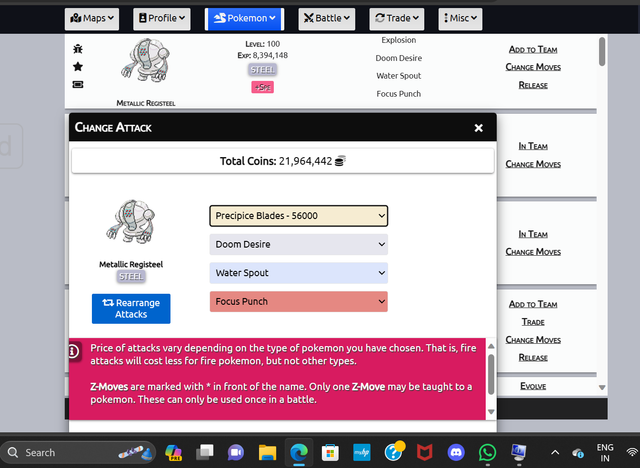
Task: Open the Doom Desire attack dropdown
Action: pyautogui.click(x=298, y=244)
